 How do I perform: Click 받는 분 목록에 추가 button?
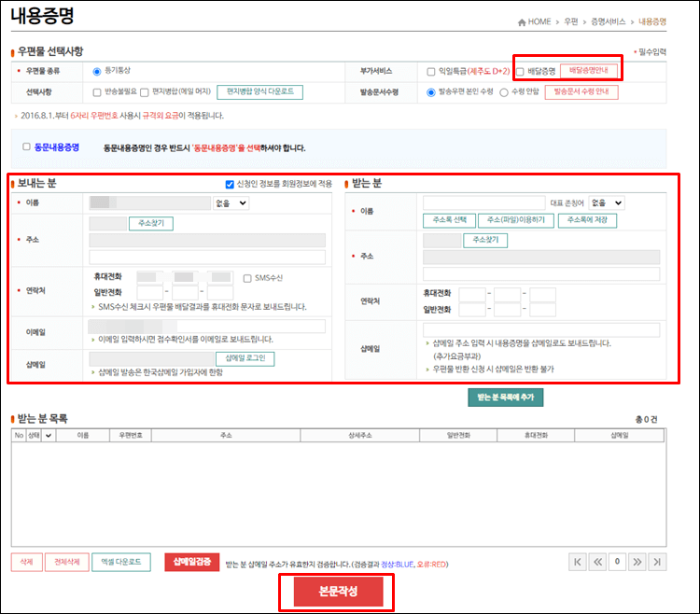click(505, 398)
